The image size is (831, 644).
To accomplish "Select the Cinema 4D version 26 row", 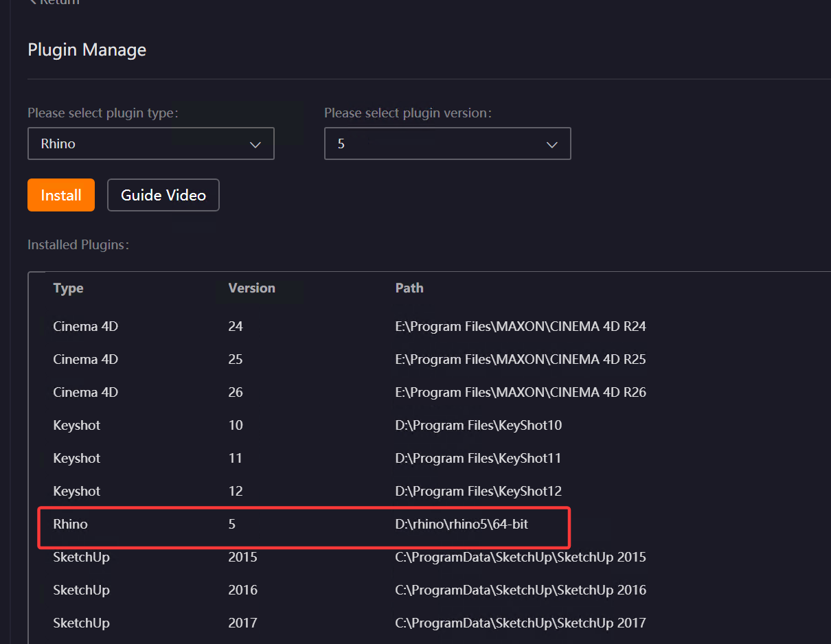I will coord(429,392).
